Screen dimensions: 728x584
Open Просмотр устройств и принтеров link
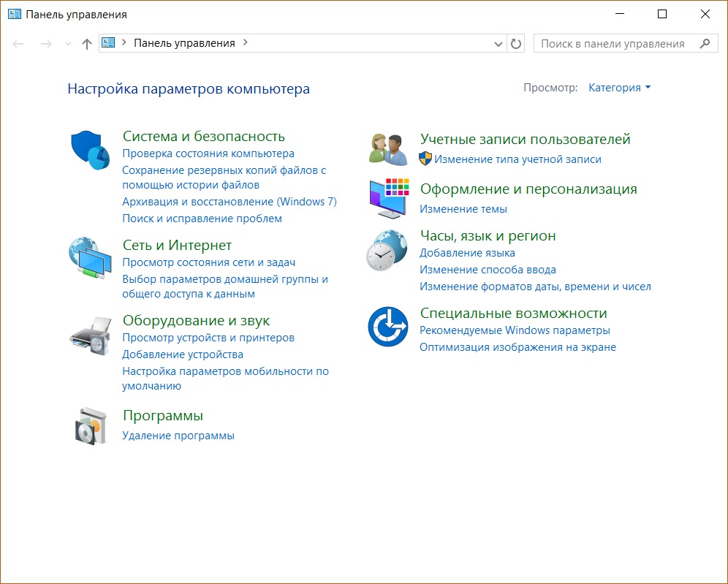[208, 338]
